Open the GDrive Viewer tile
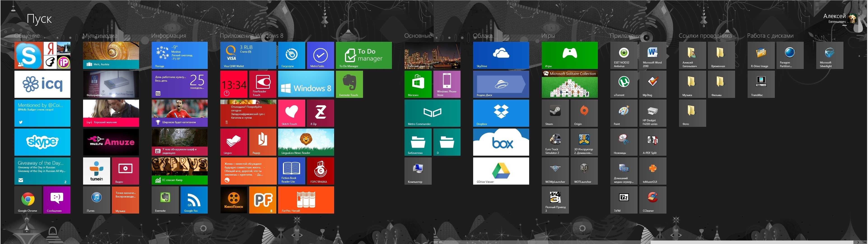This screenshot has height=244, width=868. coord(501,171)
